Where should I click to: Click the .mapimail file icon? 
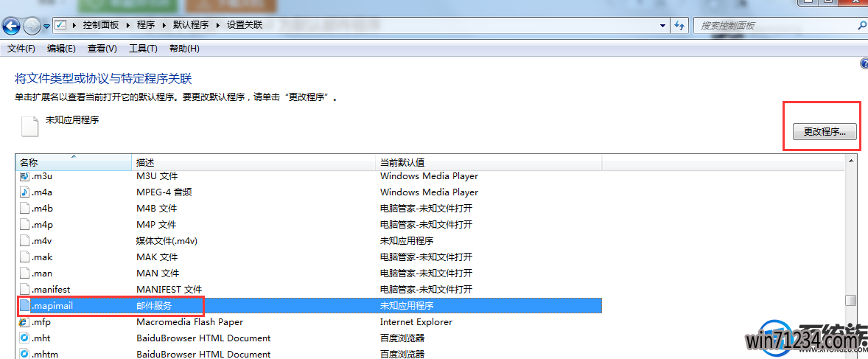point(24,305)
